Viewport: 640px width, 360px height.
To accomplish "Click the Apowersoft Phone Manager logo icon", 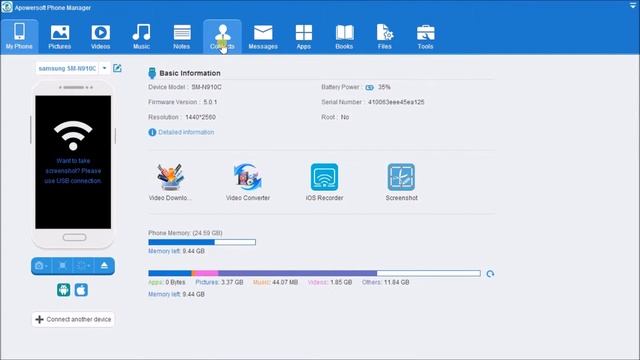I will [7, 7].
